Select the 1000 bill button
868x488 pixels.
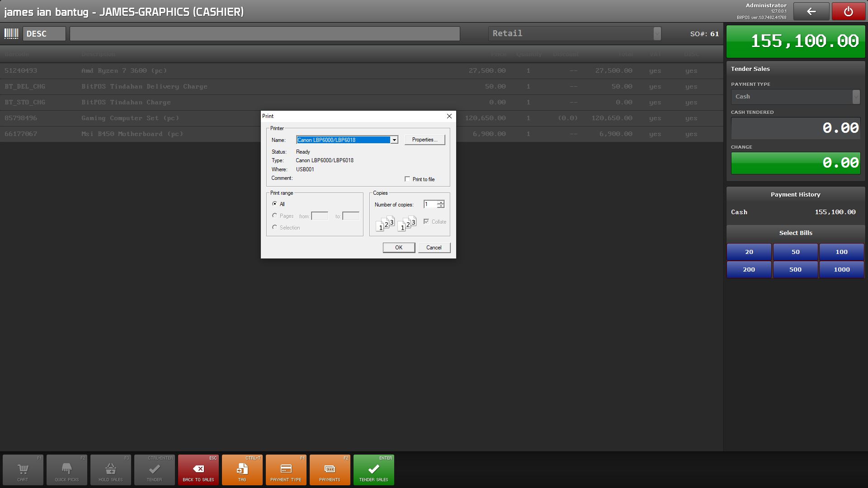click(841, 270)
